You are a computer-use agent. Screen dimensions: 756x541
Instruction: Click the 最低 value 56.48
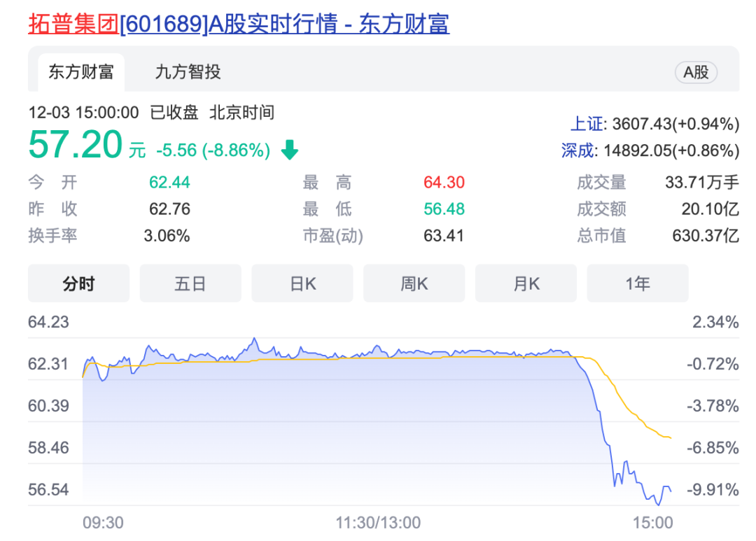tap(444, 209)
